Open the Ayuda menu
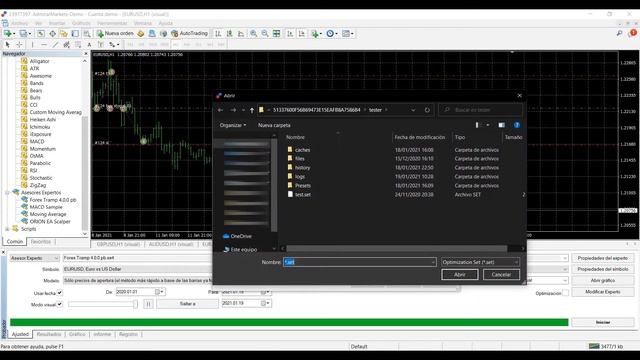 (165, 23)
